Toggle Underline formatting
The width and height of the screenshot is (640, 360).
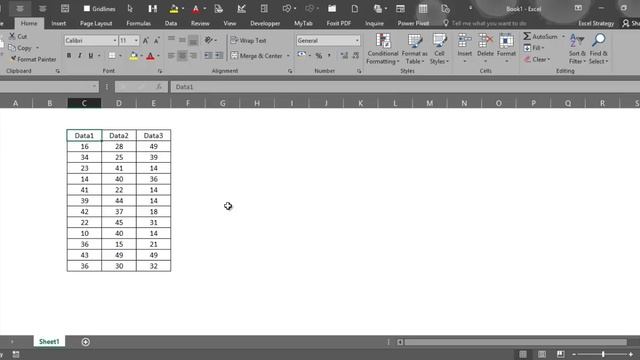pos(91,56)
